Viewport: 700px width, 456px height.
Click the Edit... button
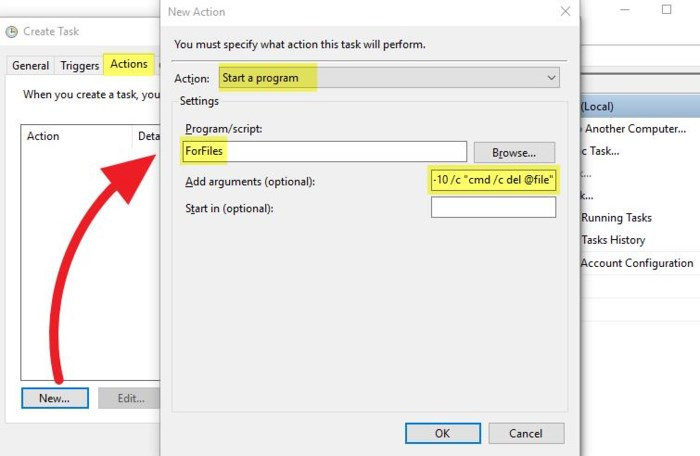(x=129, y=398)
